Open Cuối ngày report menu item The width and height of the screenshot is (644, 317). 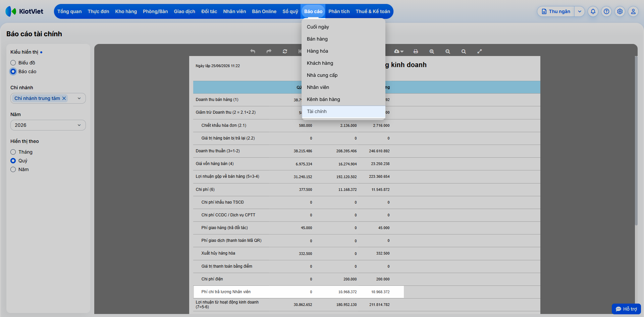[x=343, y=27]
